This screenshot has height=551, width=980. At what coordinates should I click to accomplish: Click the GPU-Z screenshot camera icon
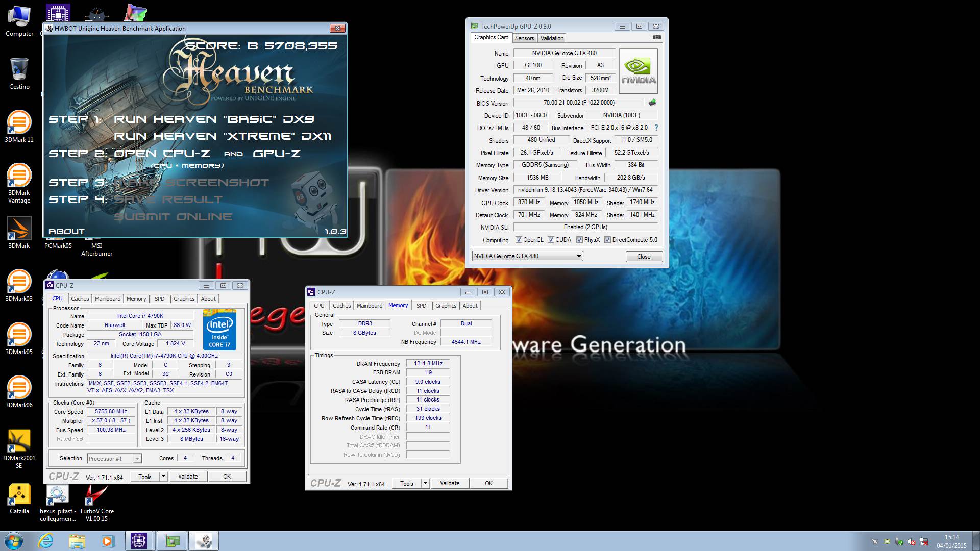point(657,37)
